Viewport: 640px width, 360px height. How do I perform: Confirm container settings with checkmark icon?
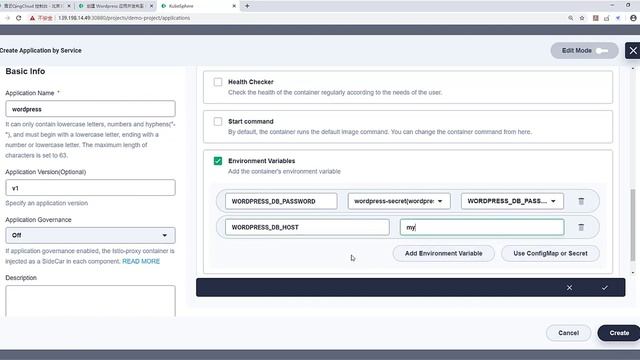[x=604, y=288]
